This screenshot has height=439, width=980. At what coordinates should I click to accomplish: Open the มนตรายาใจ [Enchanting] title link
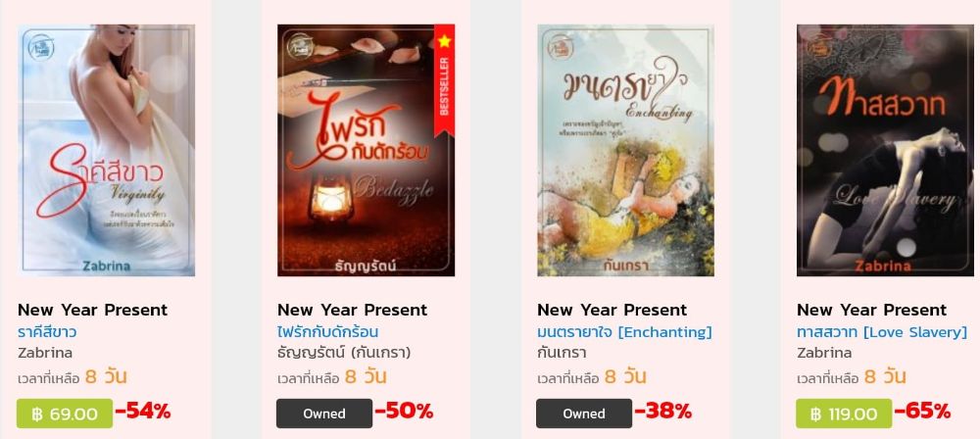[624, 331]
